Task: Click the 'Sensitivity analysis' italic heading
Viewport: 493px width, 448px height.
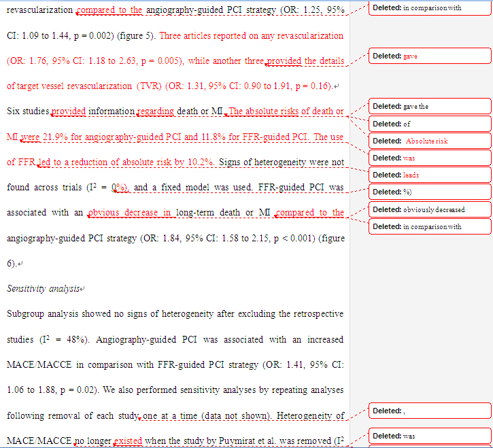Action: (43, 288)
